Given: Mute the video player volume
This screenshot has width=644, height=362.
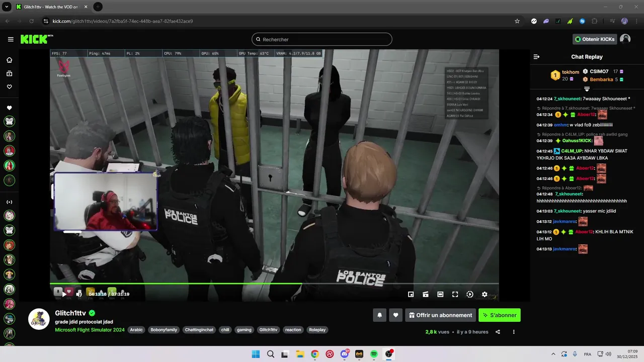Looking at the screenshot, I should [x=79, y=294].
